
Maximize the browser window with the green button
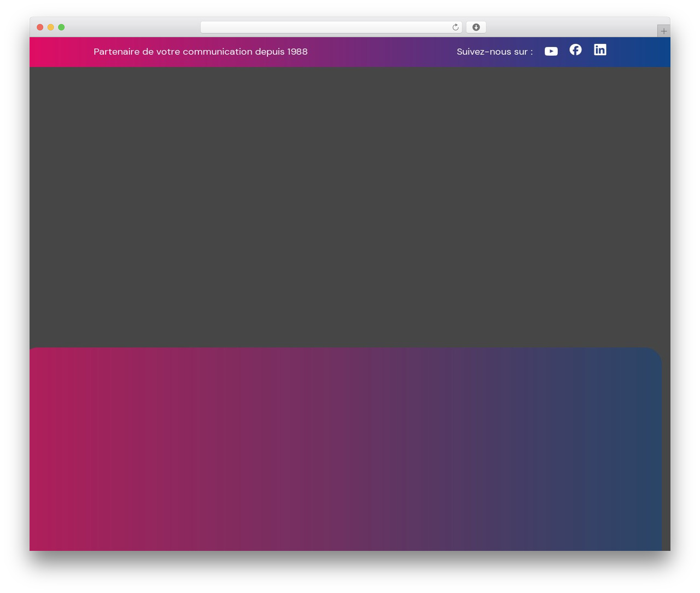[x=61, y=27]
